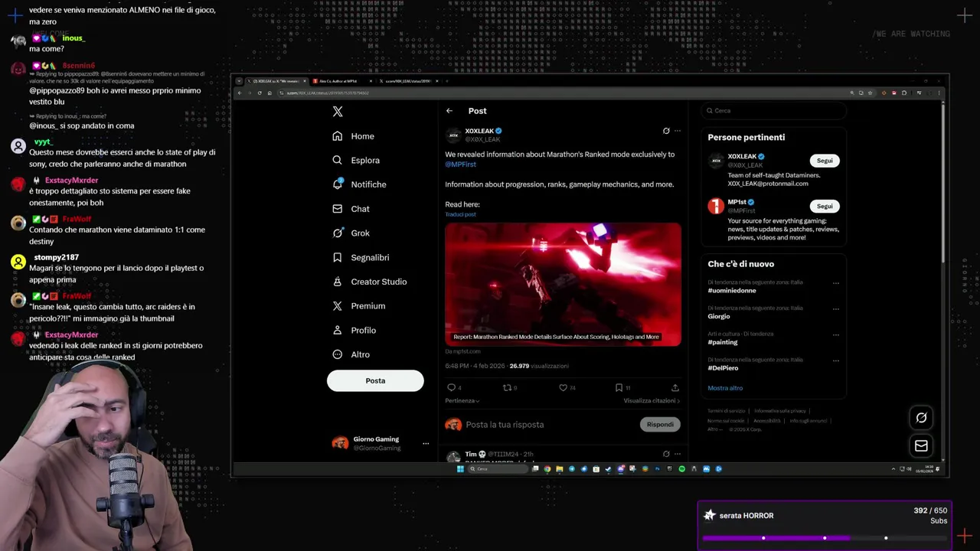Open the Home page in X sidebar
980x551 pixels.
coord(353,136)
